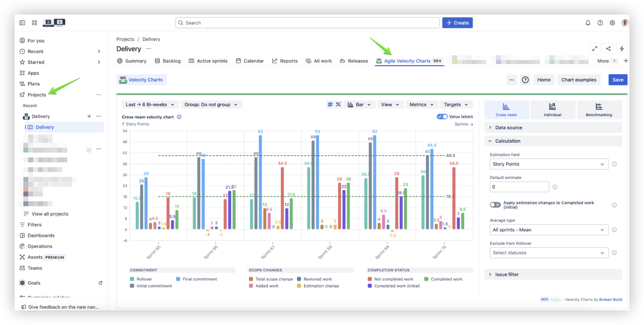Screen dimensions: 644x325
Task: Open the Bar chart type dropdown
Action: [359, 105]
